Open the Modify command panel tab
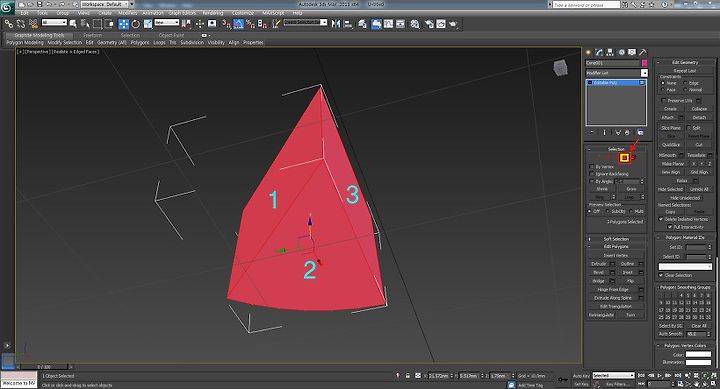720x389 pixels. [599, 52]
